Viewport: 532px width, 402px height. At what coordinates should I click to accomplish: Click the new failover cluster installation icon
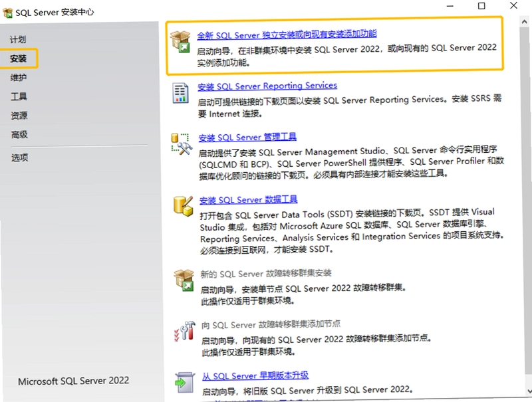[184, 280]
